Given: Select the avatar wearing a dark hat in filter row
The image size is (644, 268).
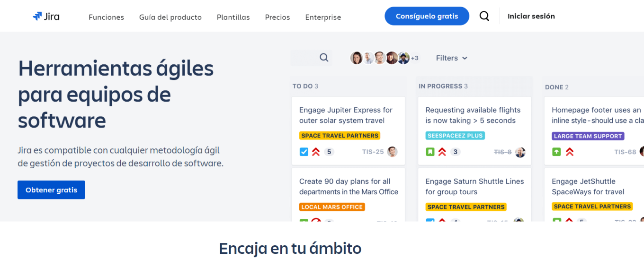Looking at the screenshot, I should 403,58.
